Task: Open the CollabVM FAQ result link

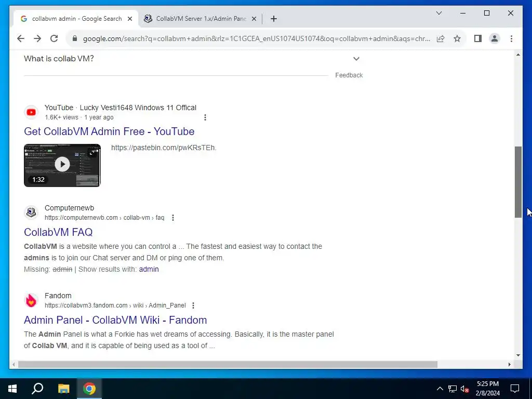Action: click(x=58, y=232)
